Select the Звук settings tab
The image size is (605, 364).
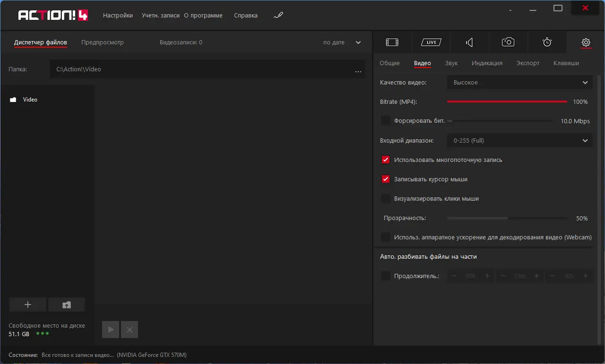[451, 63]
